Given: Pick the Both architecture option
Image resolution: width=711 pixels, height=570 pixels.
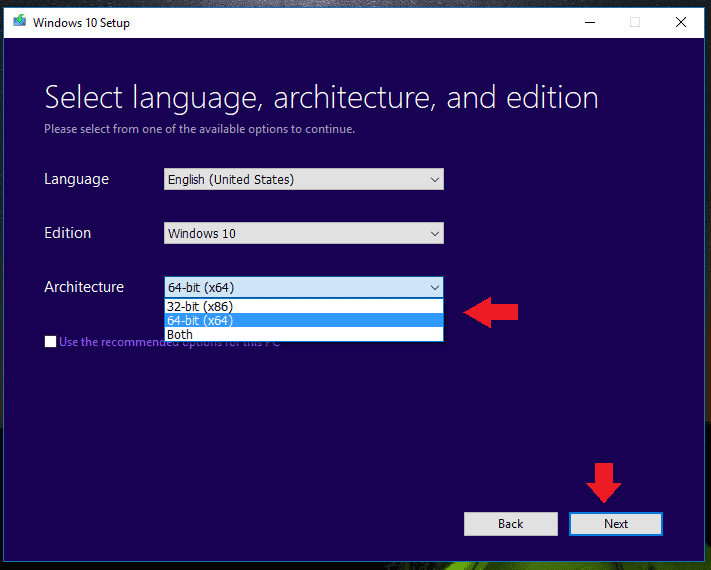Looking at the screenshot, I should (304, 335).
